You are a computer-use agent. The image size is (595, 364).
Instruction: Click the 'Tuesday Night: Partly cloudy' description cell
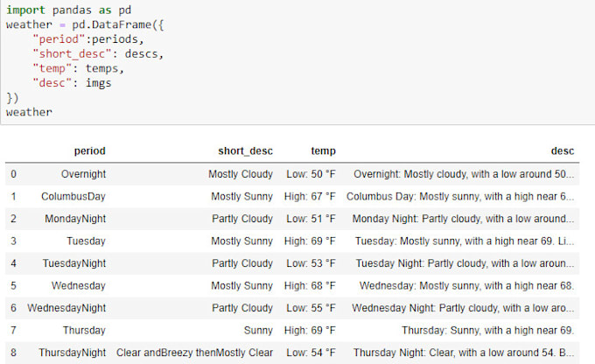point(465,263)
